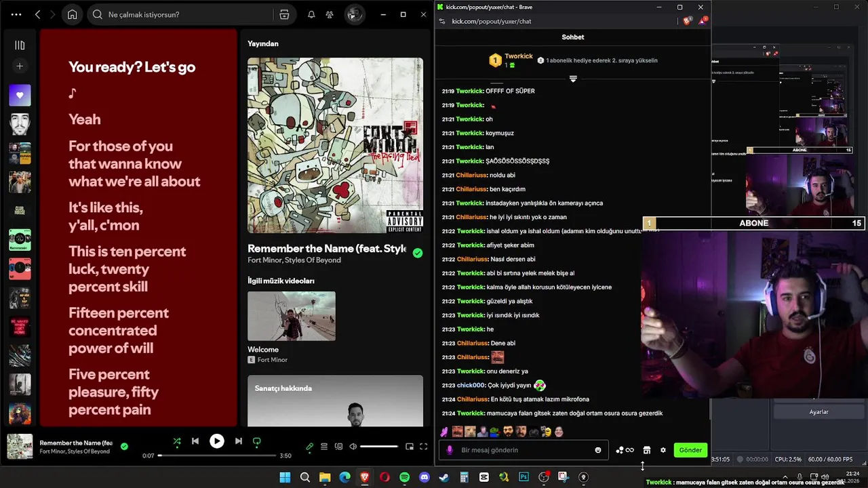
Task: Skip to previous track
Action: tap(195, 441)
